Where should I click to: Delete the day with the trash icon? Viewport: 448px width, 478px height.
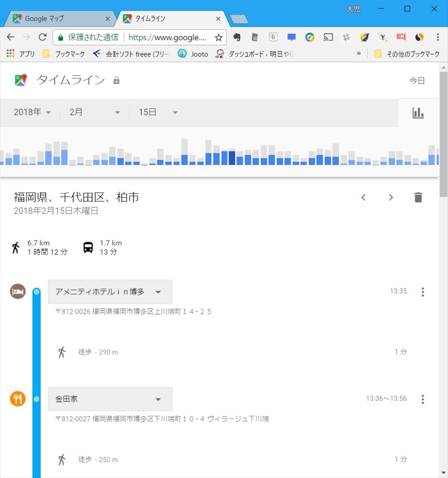point(418,198)
